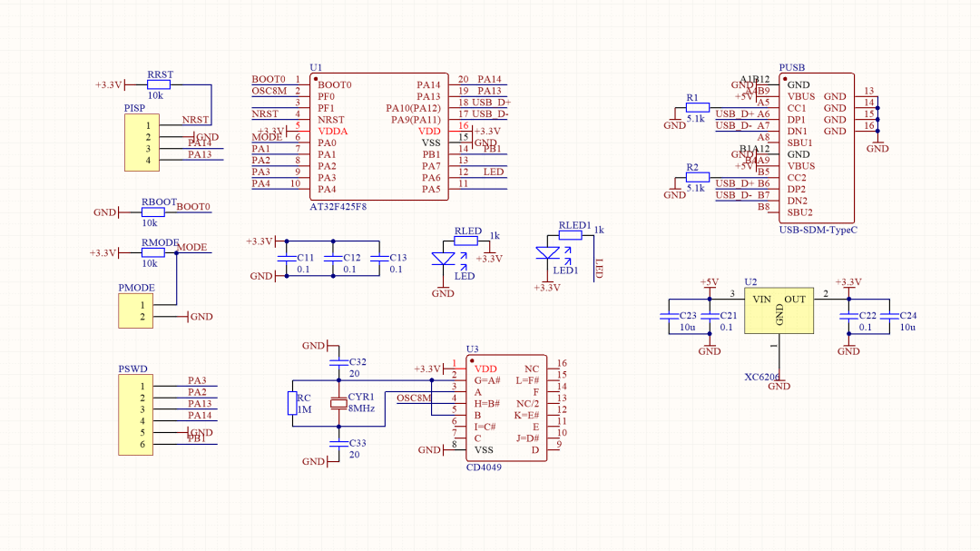980x551 pixels.
Task: Click the GND port left of RBOOT
Action: [x=106, y=212]
